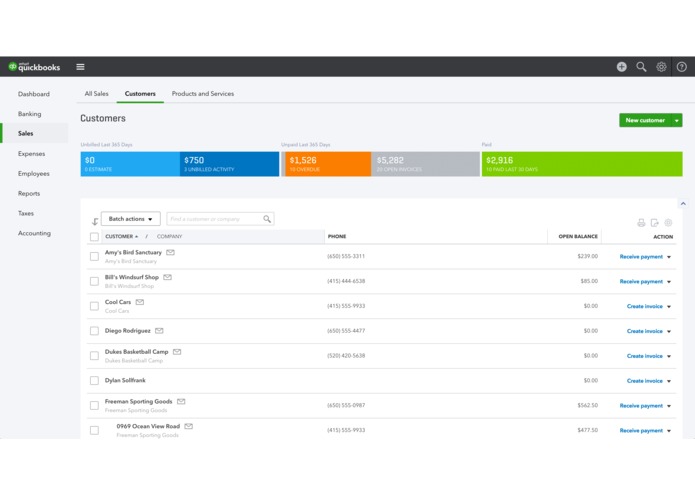Expand action arrow for Dylan Sollfrank
Image resolution: width=695 pixels, height=494 pixels.
point(669,381)
